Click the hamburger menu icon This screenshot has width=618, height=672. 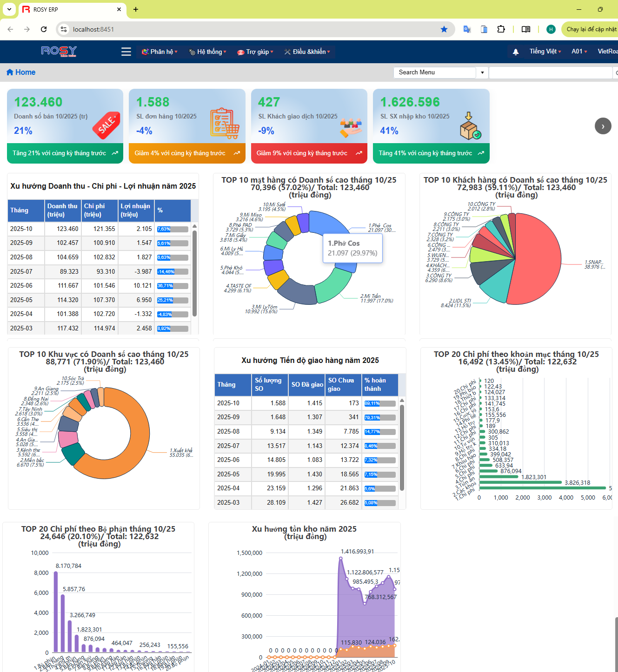point(126,52)
